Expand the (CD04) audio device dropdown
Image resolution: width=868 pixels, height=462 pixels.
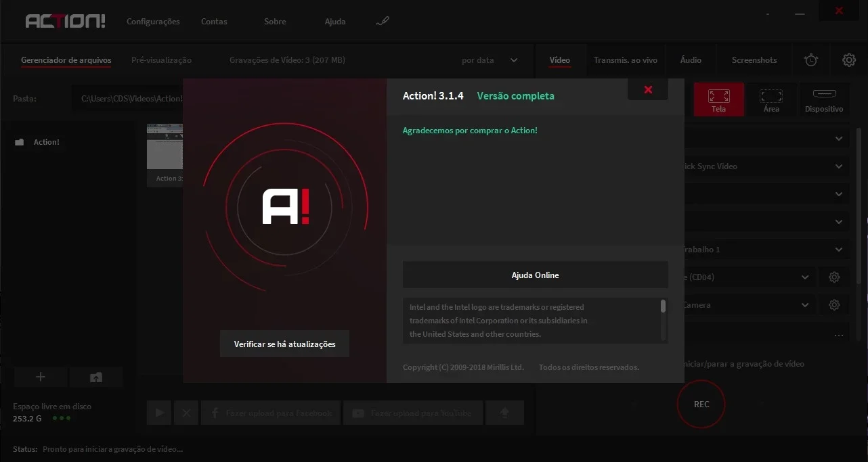tap(805, 277)
